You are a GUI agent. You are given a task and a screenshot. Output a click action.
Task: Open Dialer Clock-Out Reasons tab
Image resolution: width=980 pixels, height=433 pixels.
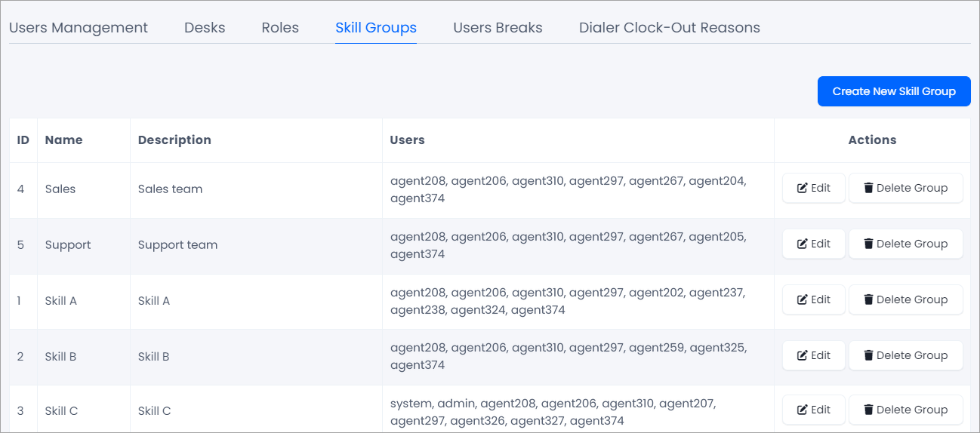(670, 28)
